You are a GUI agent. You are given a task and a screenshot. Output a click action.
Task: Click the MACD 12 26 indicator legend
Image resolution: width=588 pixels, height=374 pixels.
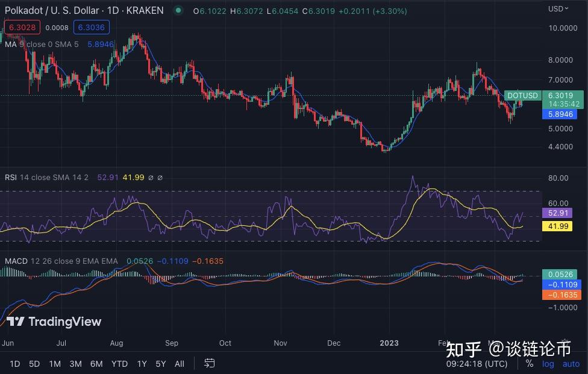point(61,261)
